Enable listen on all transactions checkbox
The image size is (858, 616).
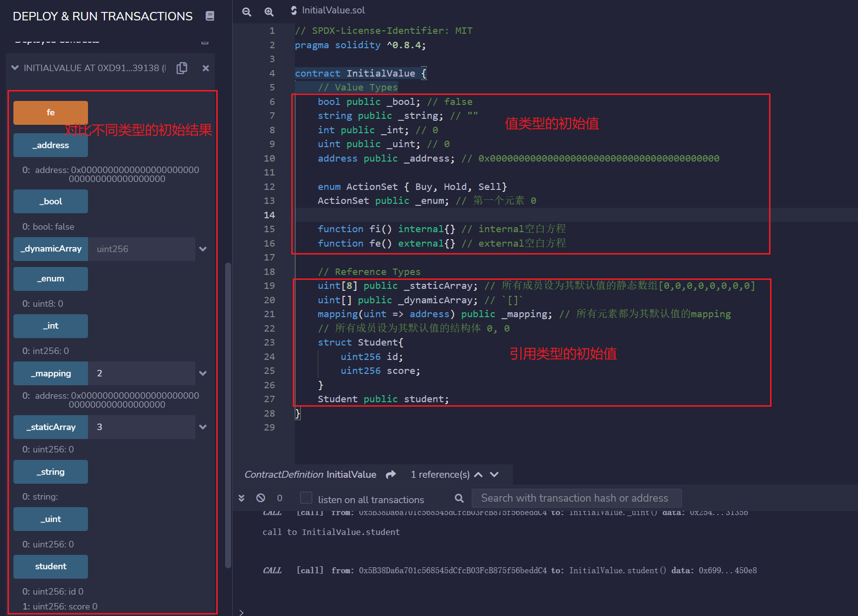coord(306,498)
